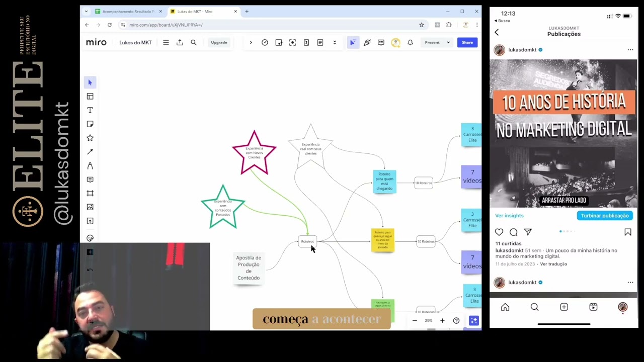Image resolution: width=644 pixels, height=362 pixels.
Task: Tap Ver tradução link
Action: [x=553, y=264]
